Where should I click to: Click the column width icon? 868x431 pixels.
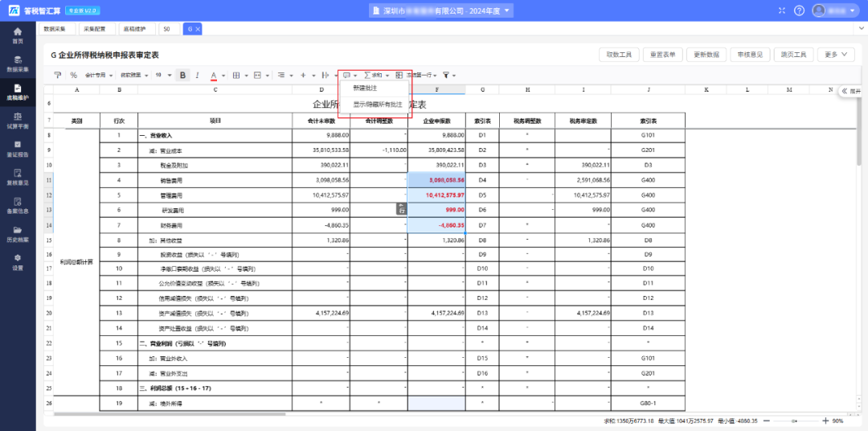325,76
